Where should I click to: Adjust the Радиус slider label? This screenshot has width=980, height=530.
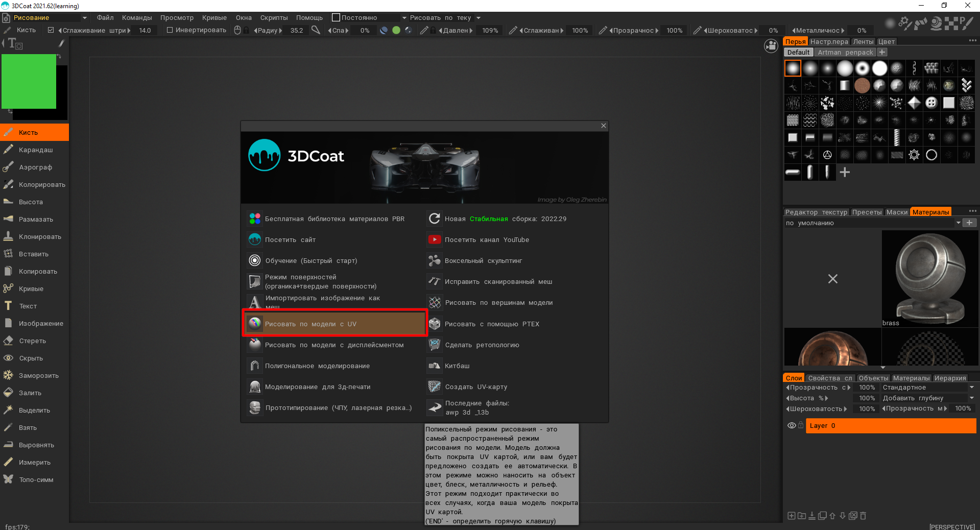tap(268, 30)
